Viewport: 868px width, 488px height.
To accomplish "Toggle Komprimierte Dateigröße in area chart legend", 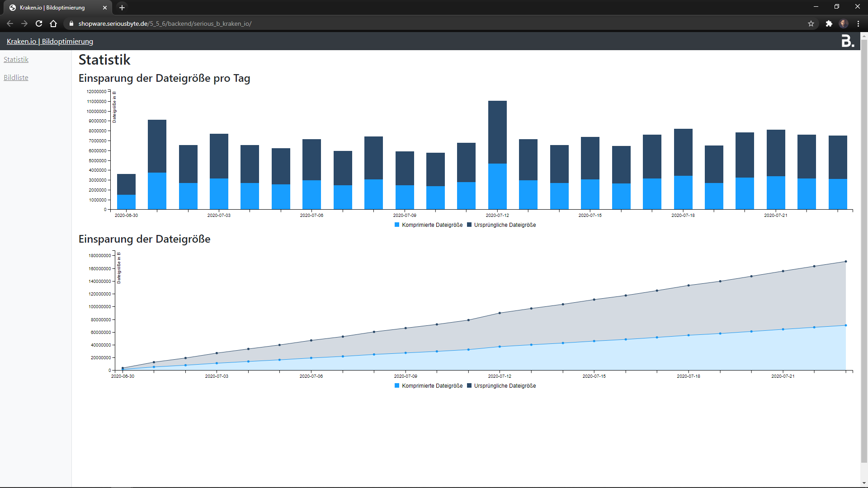I will pyautogui.click(x=429, y=386).
